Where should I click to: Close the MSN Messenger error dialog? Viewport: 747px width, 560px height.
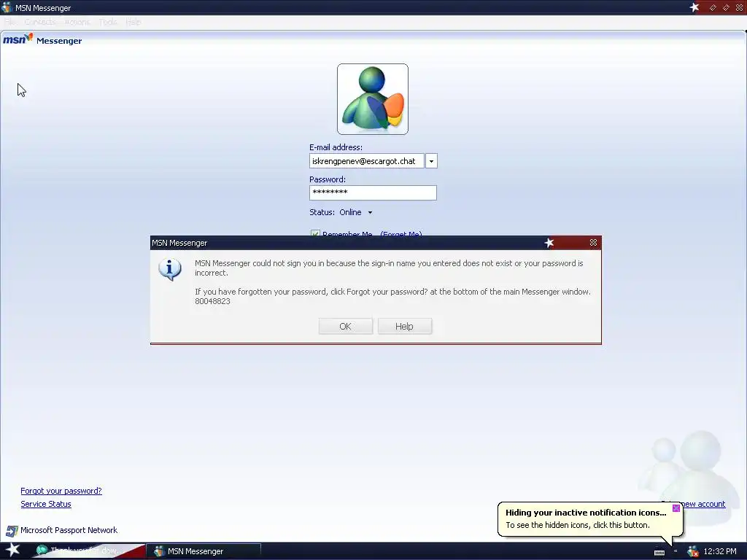(x=593, y=243)
